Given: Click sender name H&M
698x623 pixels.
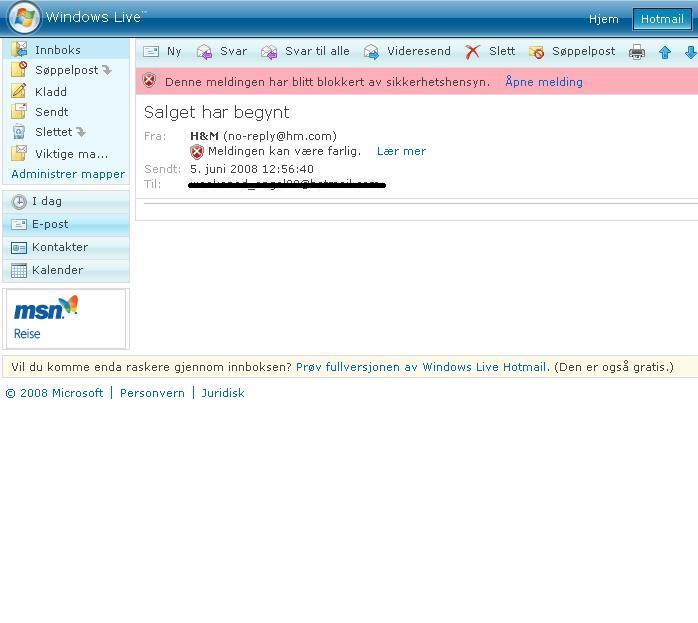Looking at the screenshot, I should tap(204, 136).
